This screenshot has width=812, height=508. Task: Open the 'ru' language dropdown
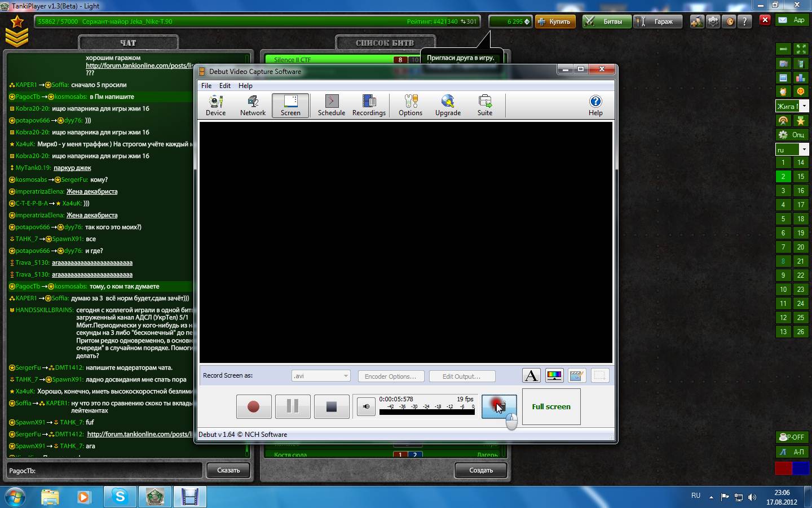804,150
